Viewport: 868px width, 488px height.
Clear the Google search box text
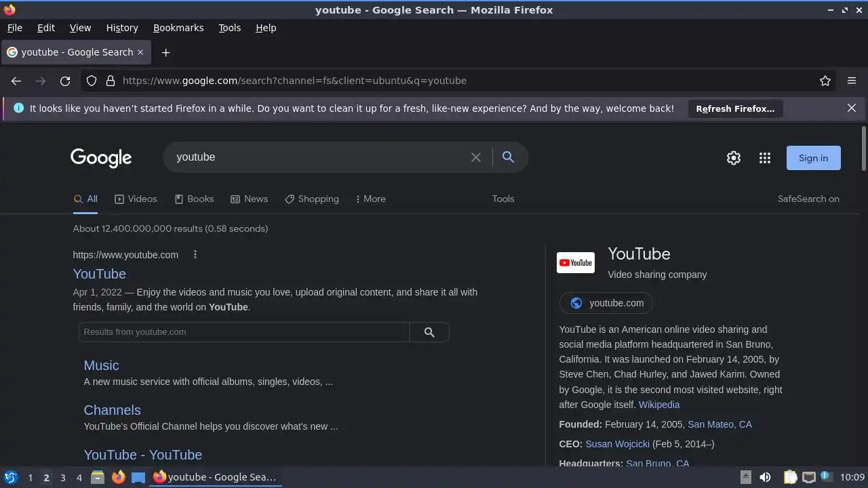click(476, 157)
